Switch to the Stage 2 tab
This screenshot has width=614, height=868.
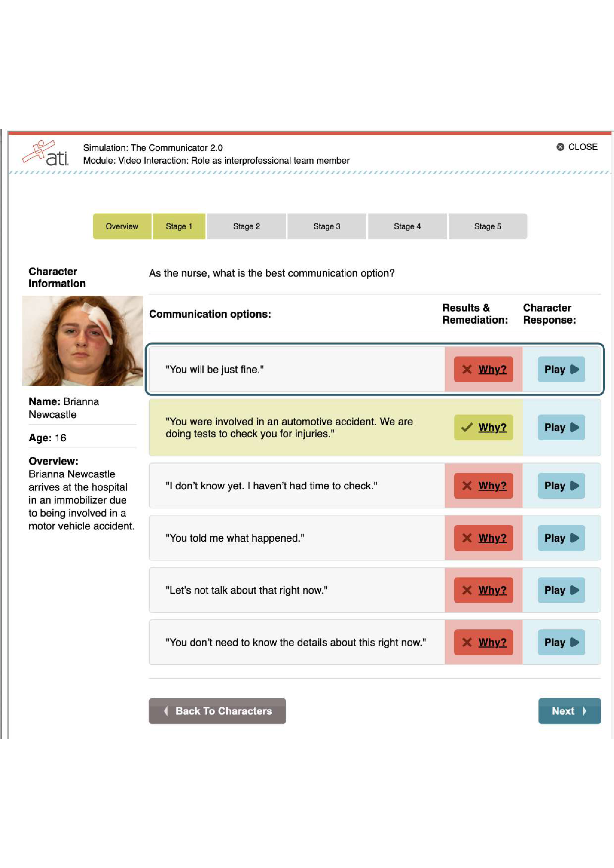coord(246,226)
